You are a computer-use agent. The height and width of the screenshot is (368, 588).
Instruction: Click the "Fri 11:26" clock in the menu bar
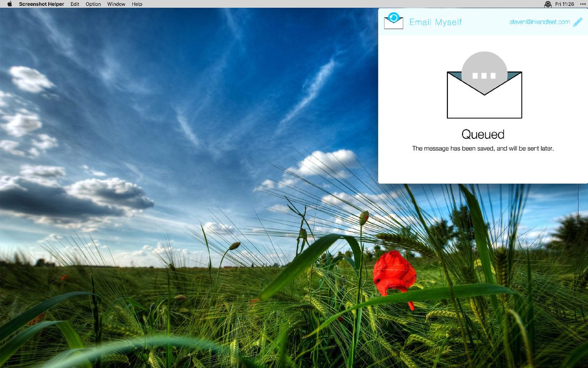(x=565, y=4)
